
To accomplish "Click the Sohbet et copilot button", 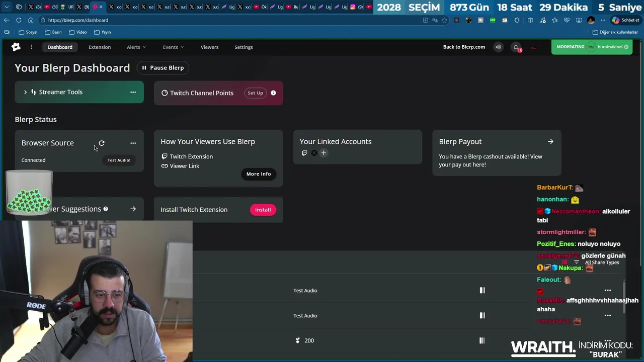I will (x=625, y=20).
